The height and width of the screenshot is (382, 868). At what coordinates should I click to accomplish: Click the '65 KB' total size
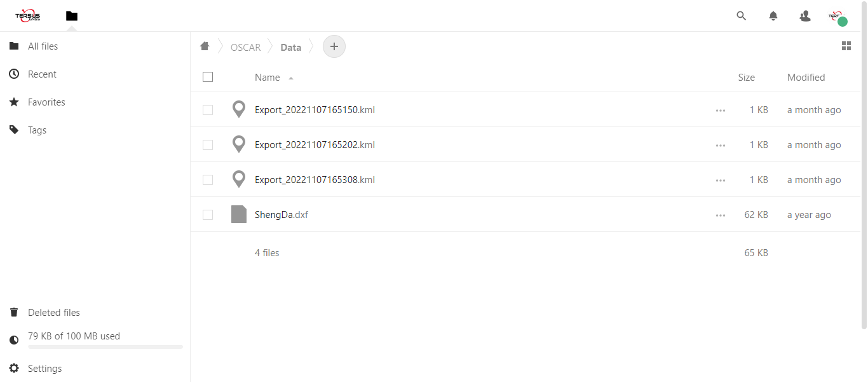coord(756,253)
